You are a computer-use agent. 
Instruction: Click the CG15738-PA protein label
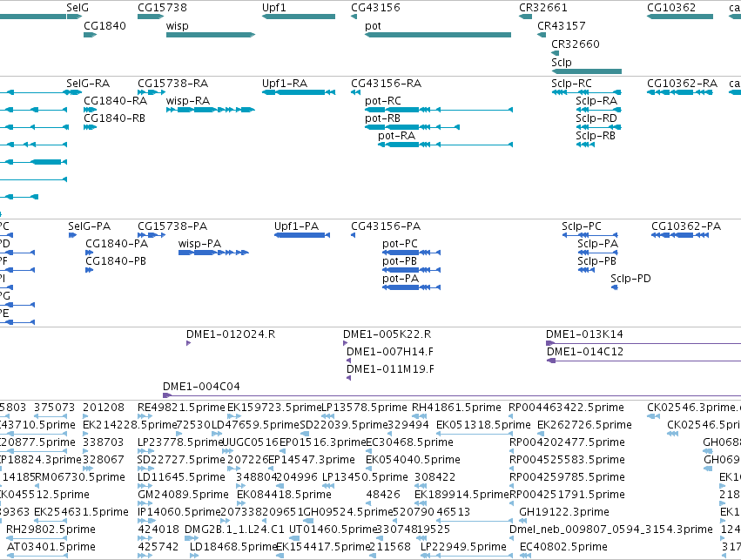coord(172,226)
